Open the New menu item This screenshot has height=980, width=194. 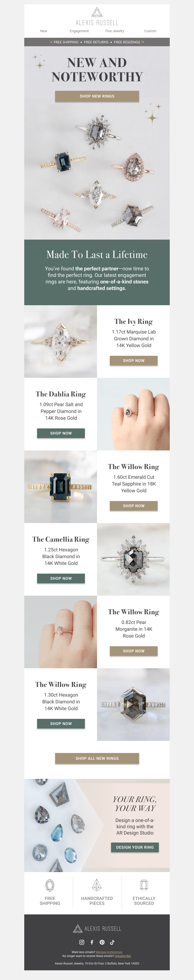point(44,31)
